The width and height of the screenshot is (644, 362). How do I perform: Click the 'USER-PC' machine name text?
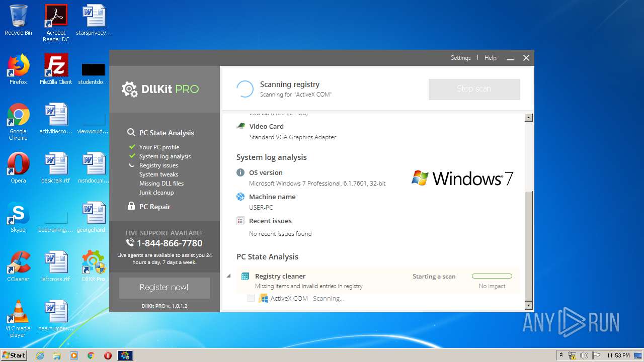tap(261, 208)
